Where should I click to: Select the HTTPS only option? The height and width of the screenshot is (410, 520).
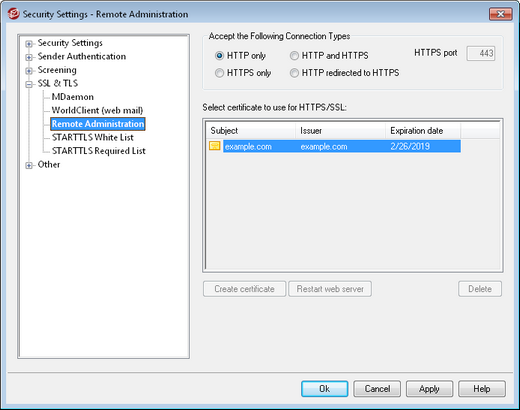click(x=219, y=73)
